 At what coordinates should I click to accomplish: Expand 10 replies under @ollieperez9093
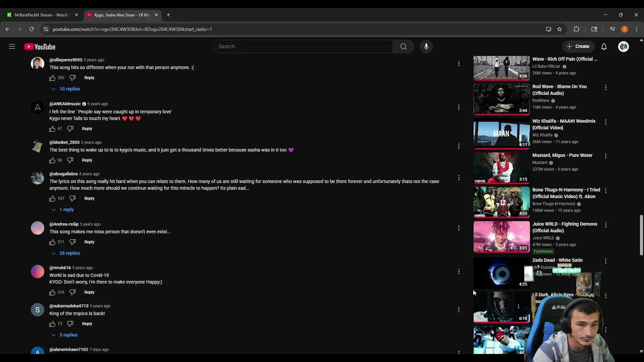(x=65, y=89)
